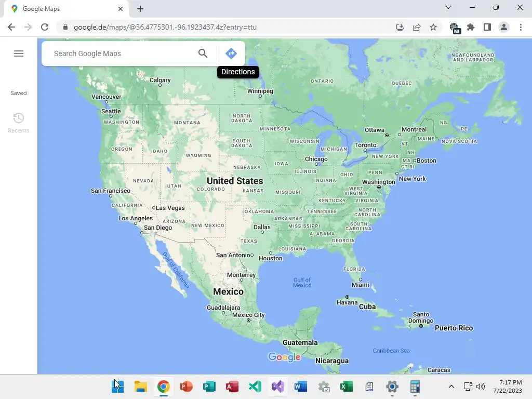
Task: Click the install app icon in address bar
Action: click(400, 27)
